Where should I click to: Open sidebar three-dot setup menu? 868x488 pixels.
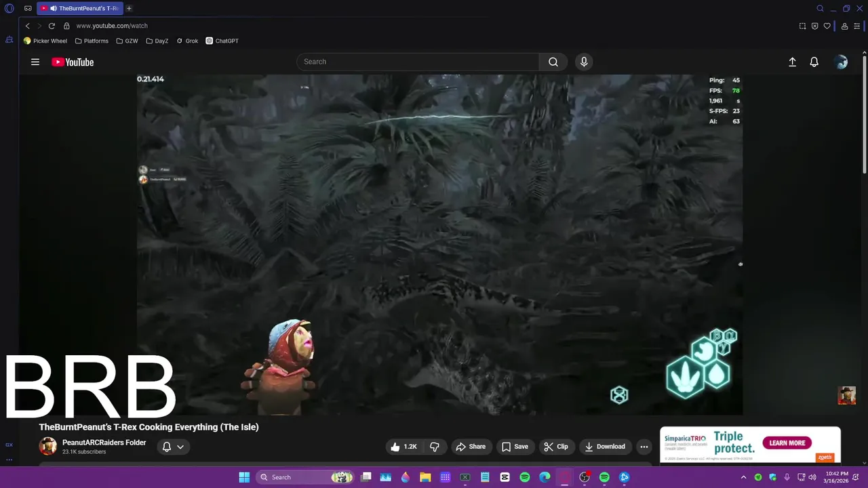pos(9,460)
